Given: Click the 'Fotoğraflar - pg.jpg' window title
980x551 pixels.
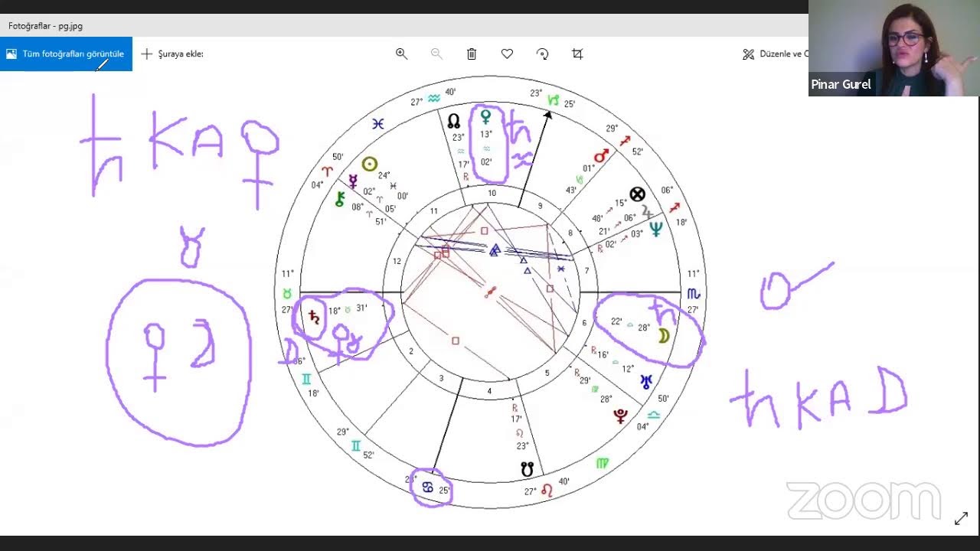Looking at the screenshot, I should pos(45,25).
